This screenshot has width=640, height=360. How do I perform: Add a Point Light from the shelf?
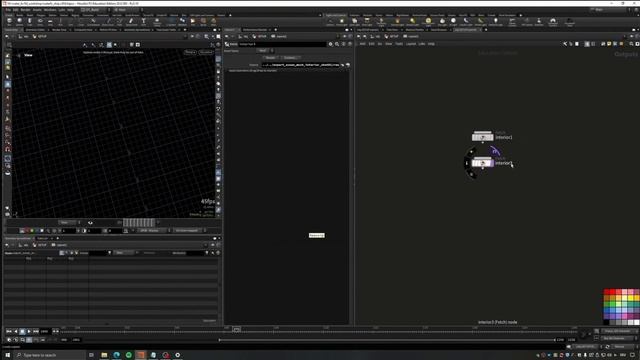(x=342, y=22)
